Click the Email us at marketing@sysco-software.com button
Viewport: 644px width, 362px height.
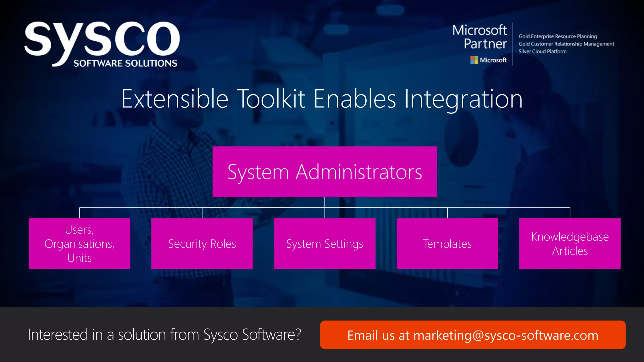[x=473, y=335]
